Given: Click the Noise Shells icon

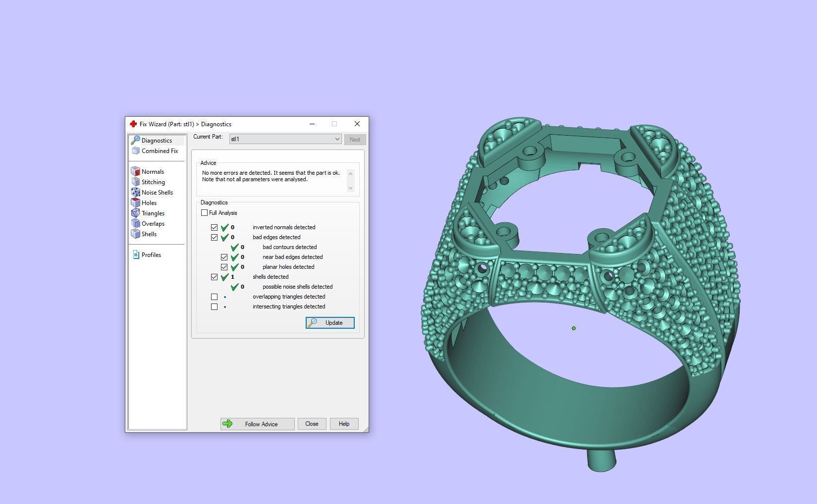Looking at the screenshot, I should click(136, 193).
